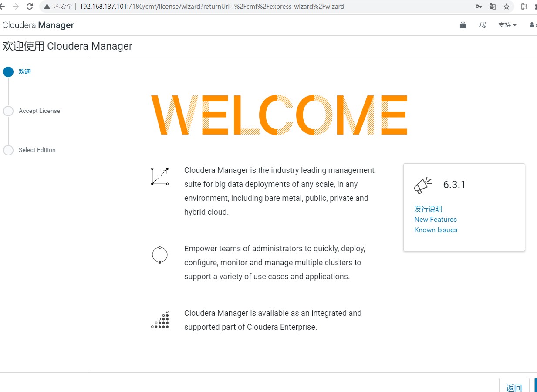Click the circle cluster management icon
This screenshot has height=392, width=537.
pyautogui.click(x=160, y=254)
